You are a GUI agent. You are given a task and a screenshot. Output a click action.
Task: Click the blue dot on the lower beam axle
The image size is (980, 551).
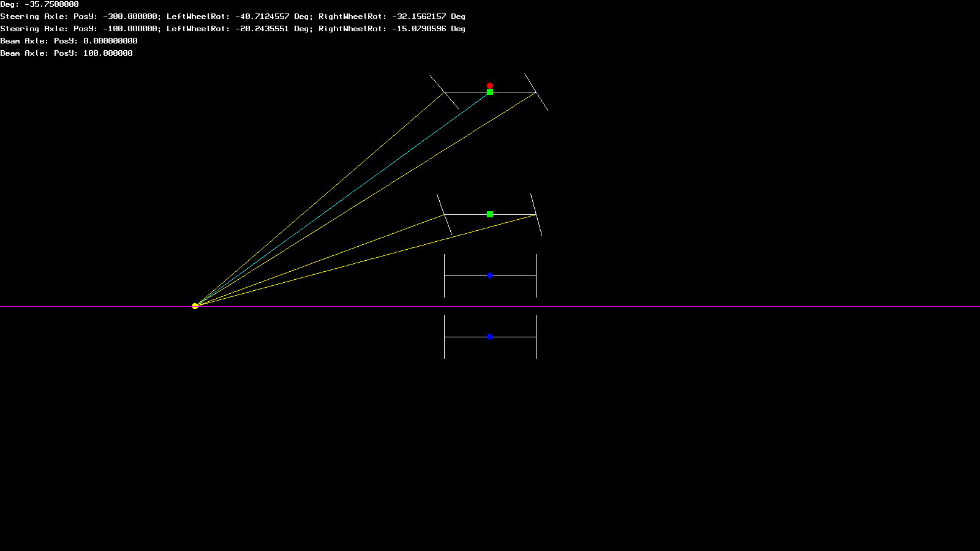coord(490,337)
